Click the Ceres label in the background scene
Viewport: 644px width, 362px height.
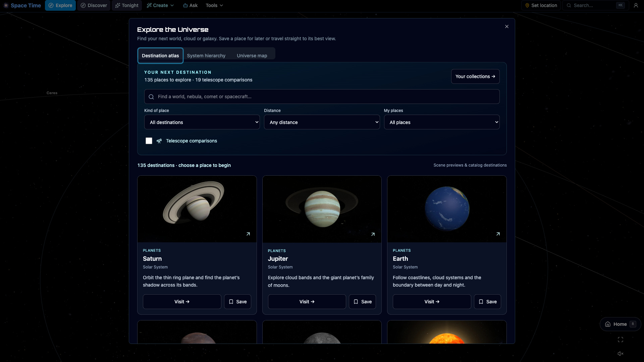point(52,93)
